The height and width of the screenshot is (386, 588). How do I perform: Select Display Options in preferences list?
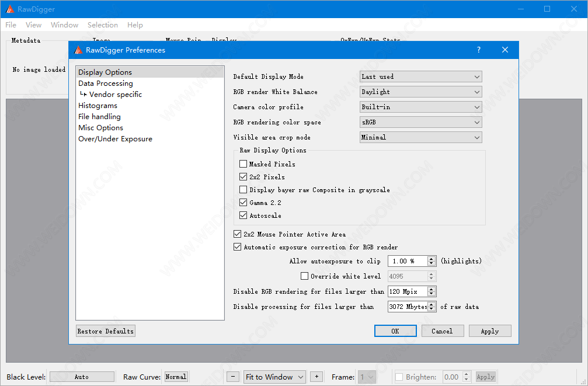click(150, 72)
